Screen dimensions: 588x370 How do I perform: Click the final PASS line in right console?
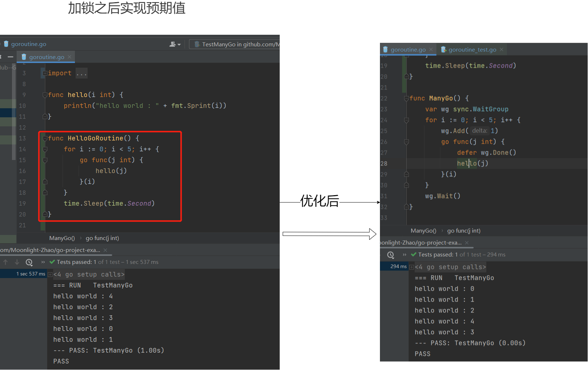point(423,354)
